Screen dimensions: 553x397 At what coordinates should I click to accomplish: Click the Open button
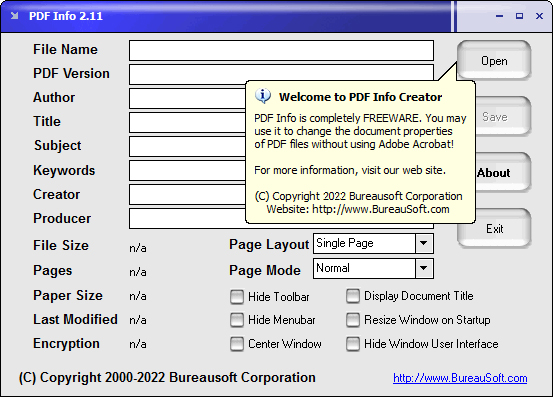(x=494, y=60)
